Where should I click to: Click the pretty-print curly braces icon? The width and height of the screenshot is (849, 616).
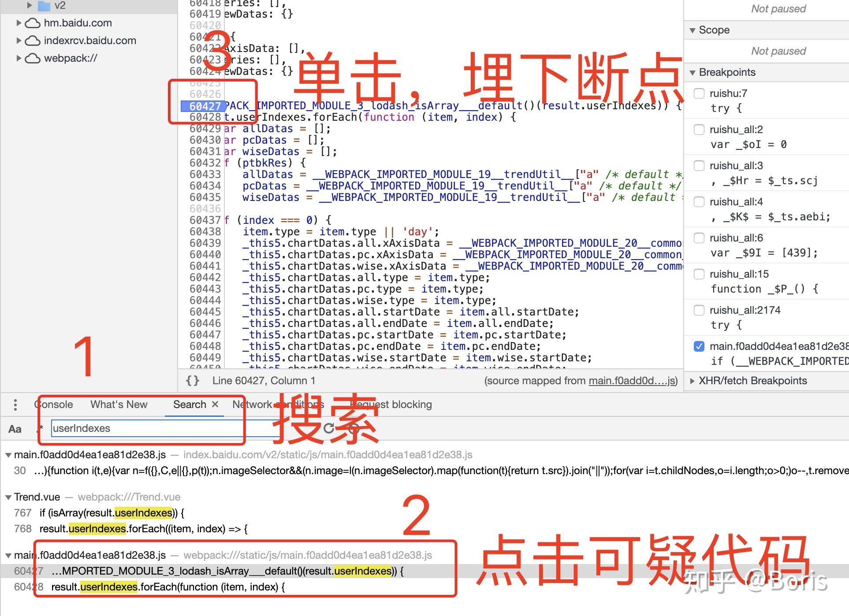[x=193, y=381]
